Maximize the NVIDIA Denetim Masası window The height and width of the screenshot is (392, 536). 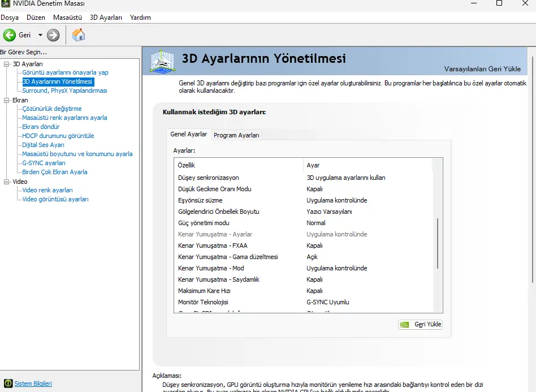click(x=499, y=3)
